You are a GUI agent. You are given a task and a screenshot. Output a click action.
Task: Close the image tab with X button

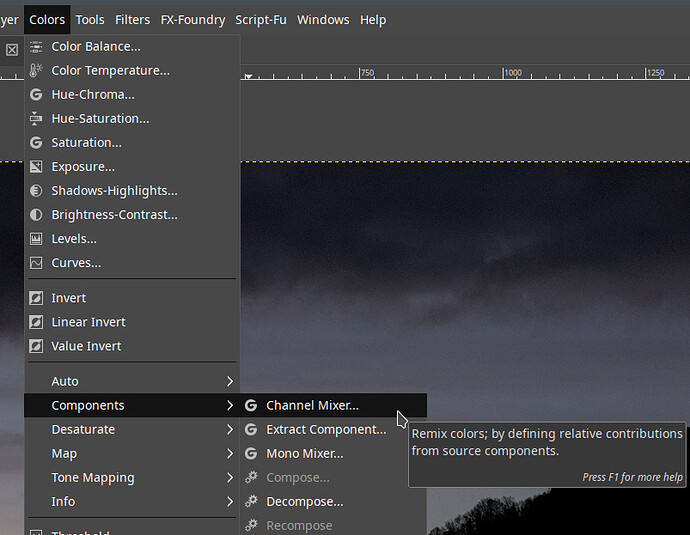[x=12, y=50]
